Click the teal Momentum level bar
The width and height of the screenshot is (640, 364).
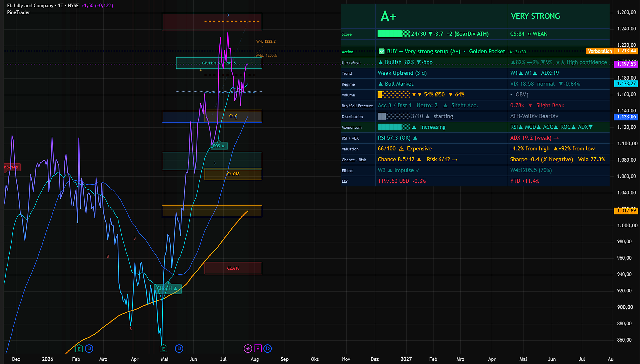click(394, 127)
